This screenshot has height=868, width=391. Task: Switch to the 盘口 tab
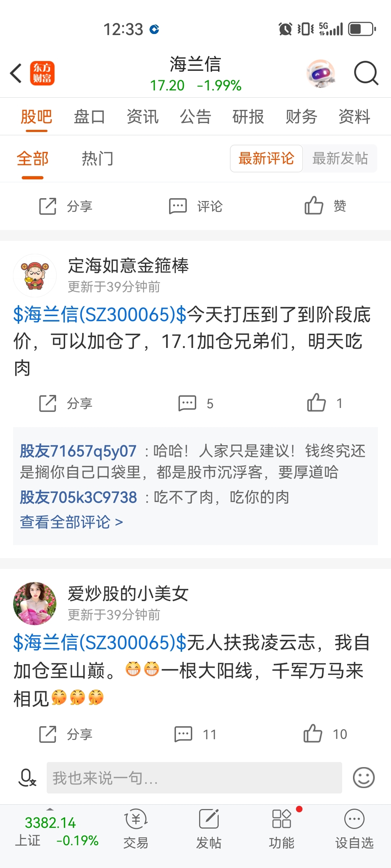(89, 117)
